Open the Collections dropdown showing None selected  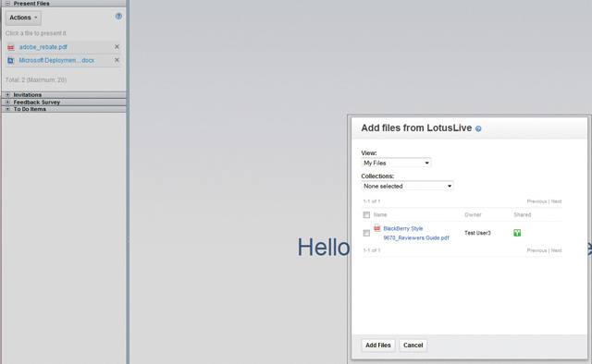click(407, 186)
